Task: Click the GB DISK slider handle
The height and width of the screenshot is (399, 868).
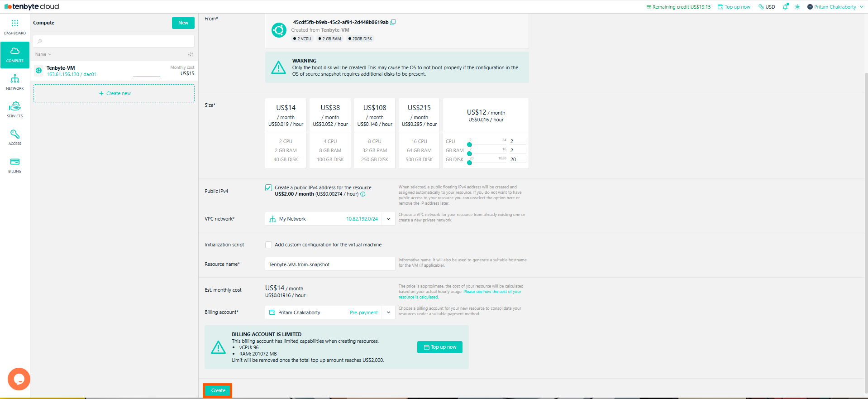Action: click(x=469, y=163)
